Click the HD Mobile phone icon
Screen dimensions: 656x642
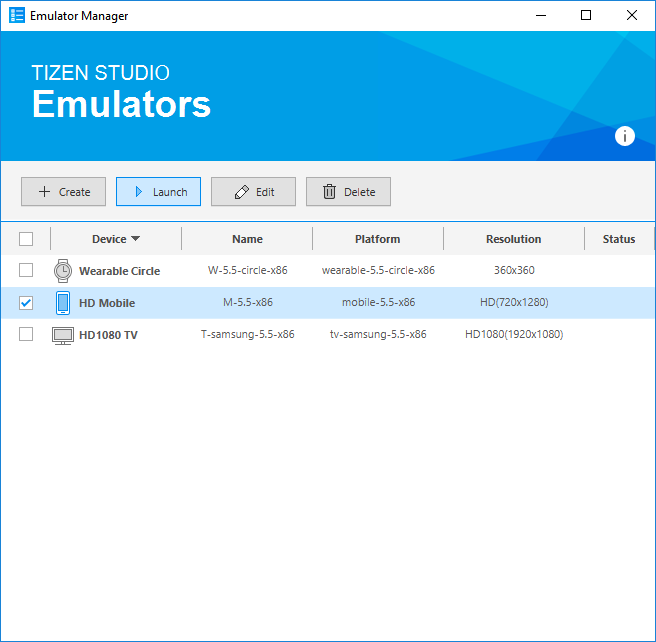(x=63, y=303)
